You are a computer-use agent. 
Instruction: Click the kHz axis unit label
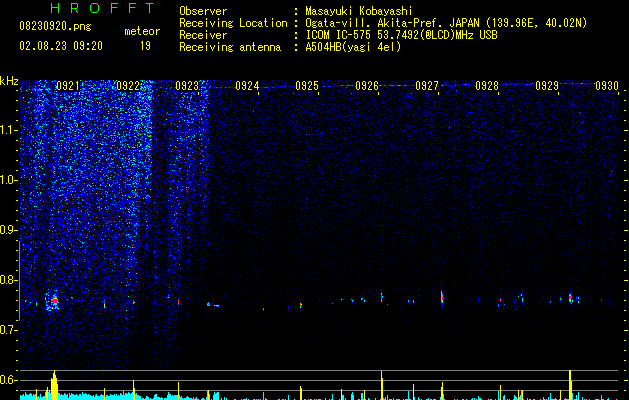coord(9,81)
